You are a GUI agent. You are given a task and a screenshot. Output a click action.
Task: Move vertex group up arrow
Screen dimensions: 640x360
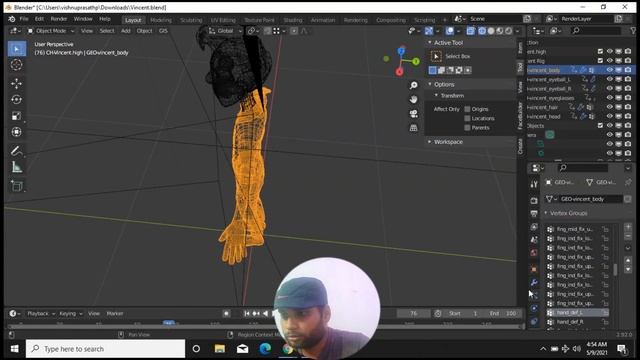pyautogui.click(x=628, y=260)
